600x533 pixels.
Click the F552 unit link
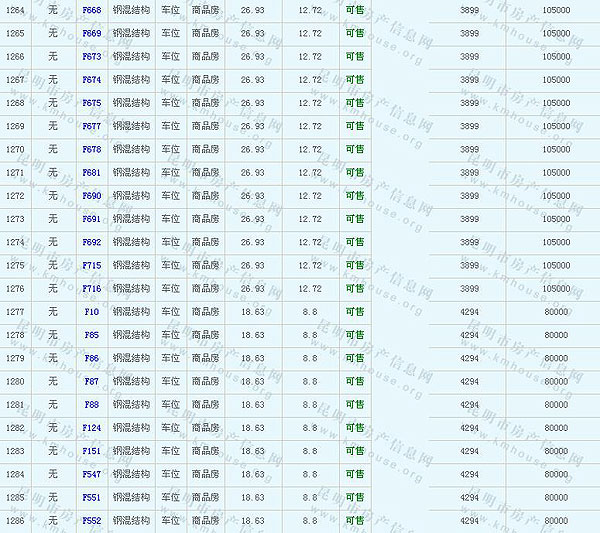tap(91, 521)
